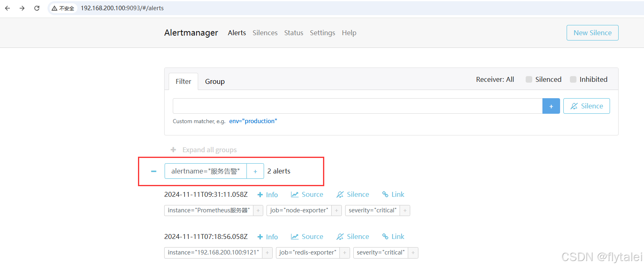The height and width of the screenshot is (268, 644).
Task: Select timestamp 2024-11-11T09:31:11.058Z
Action: click(x=206, y=194)
